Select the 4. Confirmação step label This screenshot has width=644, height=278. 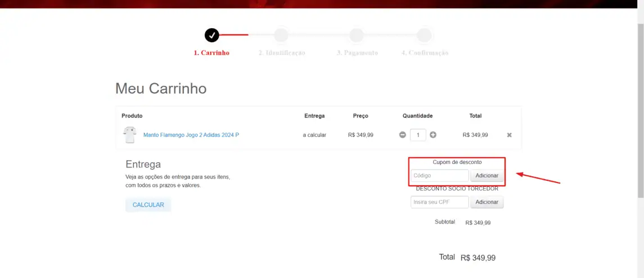coord(425,53)
